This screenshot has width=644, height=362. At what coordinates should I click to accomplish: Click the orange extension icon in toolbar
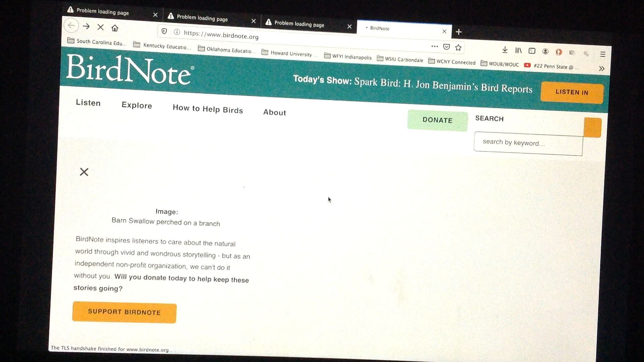[558, 52]
